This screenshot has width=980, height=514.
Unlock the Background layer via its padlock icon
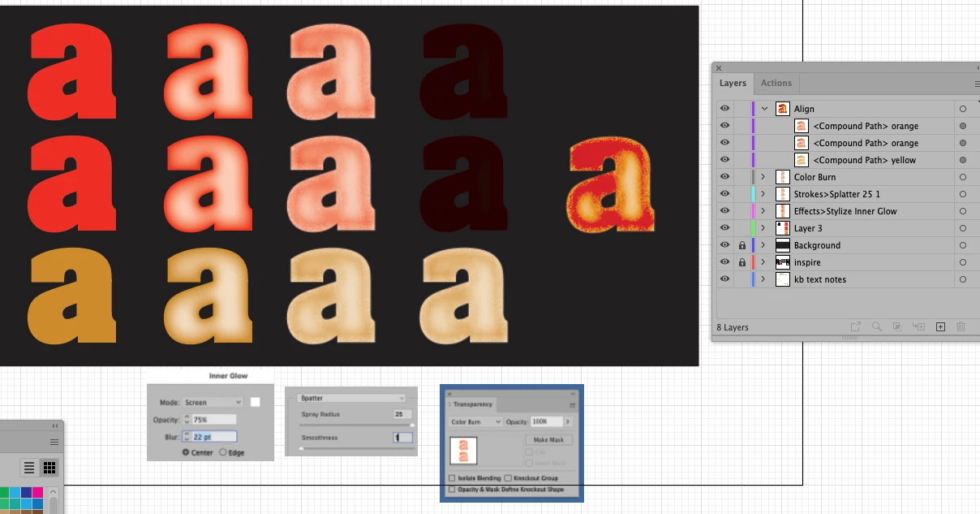pyautogui.click(x=741, y=245)
